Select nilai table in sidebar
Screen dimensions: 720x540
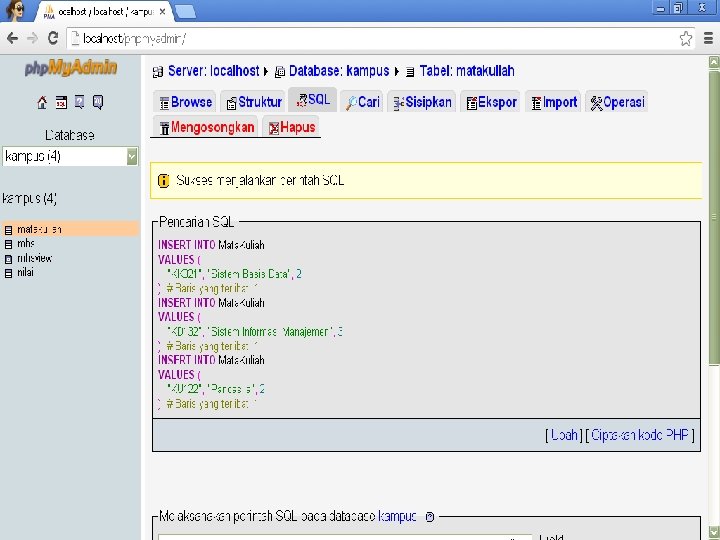pos(25,272)
